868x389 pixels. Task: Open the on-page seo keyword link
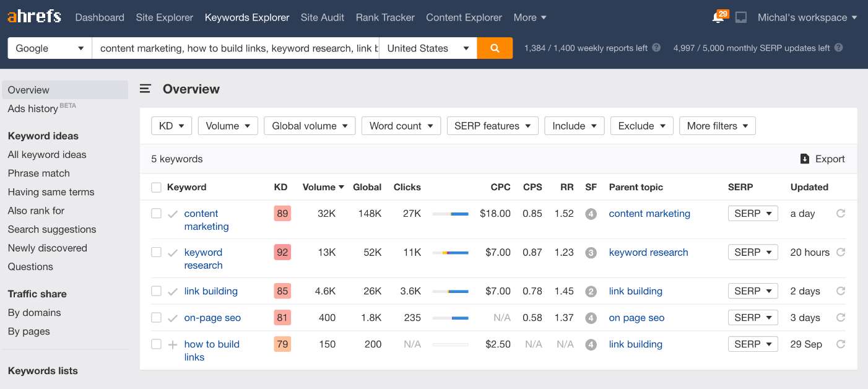[212, 318]
